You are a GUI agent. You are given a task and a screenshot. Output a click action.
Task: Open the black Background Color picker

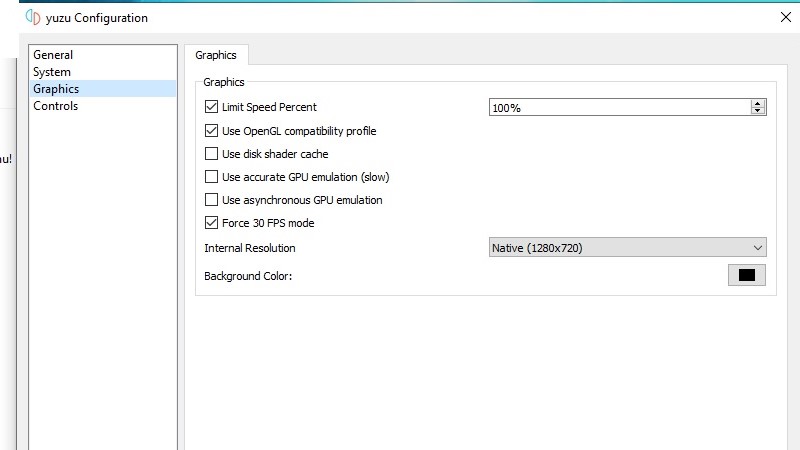[x=746, y=276]
